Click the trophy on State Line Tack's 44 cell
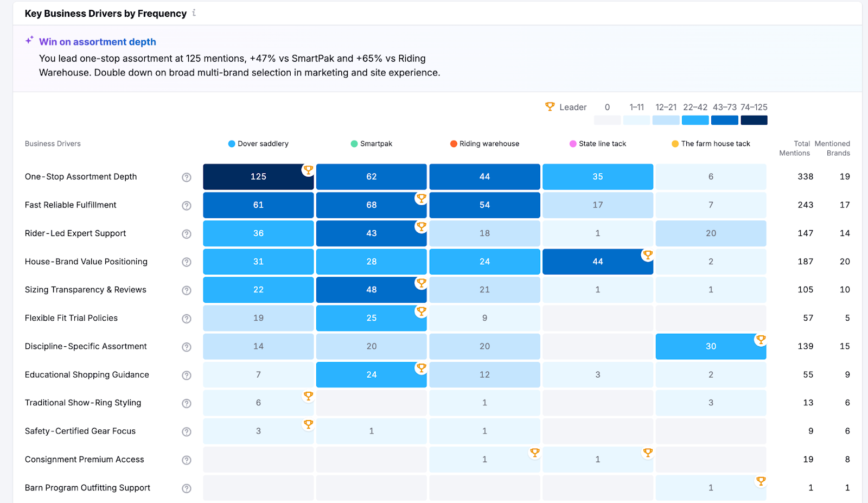The image size is (868, 503). tap(648, 254)
